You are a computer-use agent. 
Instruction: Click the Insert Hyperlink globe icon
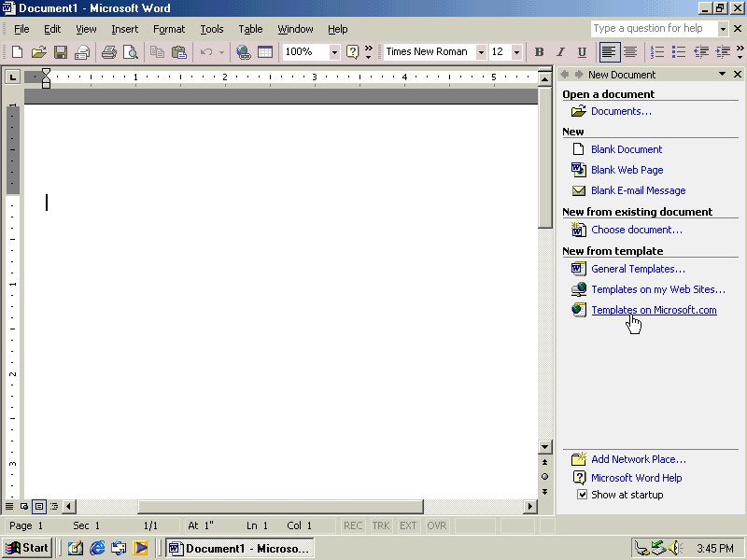(244, 52)
